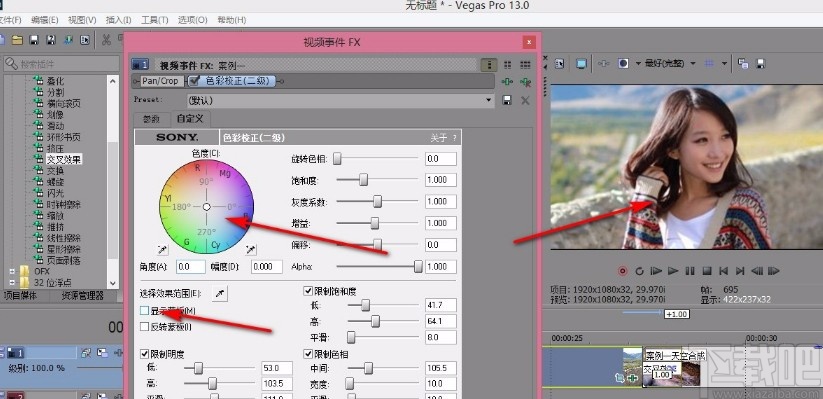Open a project with the folder icon
Viewport: 823px width, 399px height.
tap(17, 40)
